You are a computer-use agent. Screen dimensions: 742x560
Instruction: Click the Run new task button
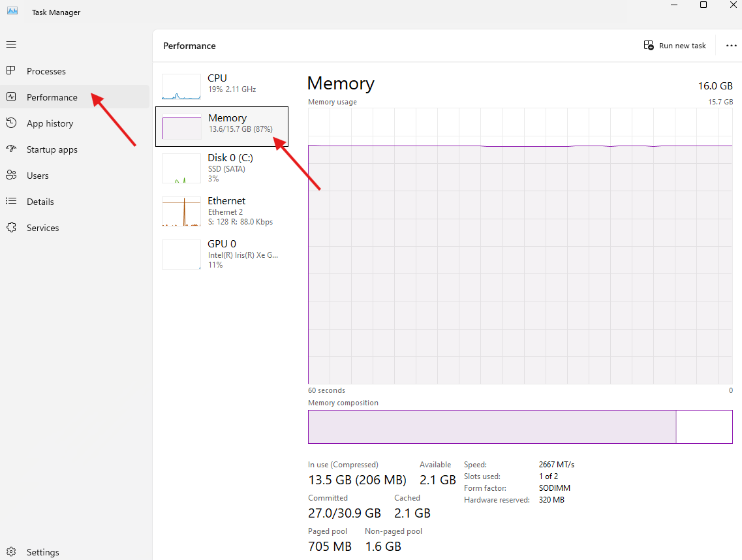pyautogui.click(x=675, y=46)
